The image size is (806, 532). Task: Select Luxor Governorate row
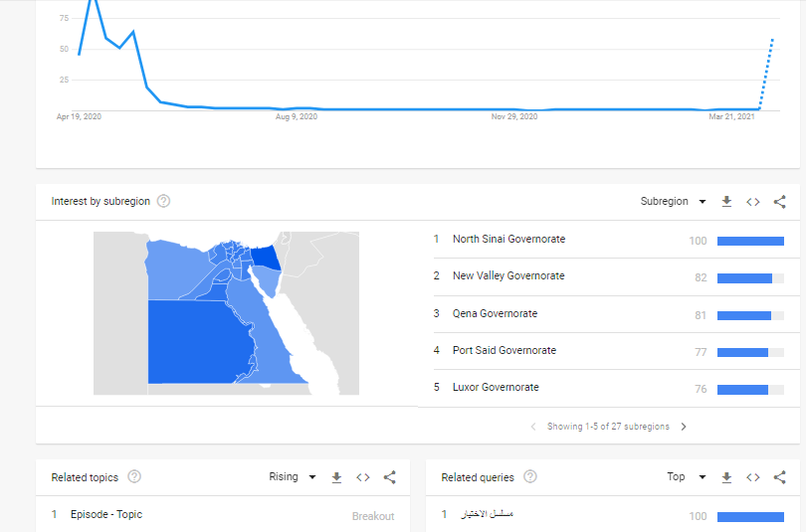pos(496,388)
